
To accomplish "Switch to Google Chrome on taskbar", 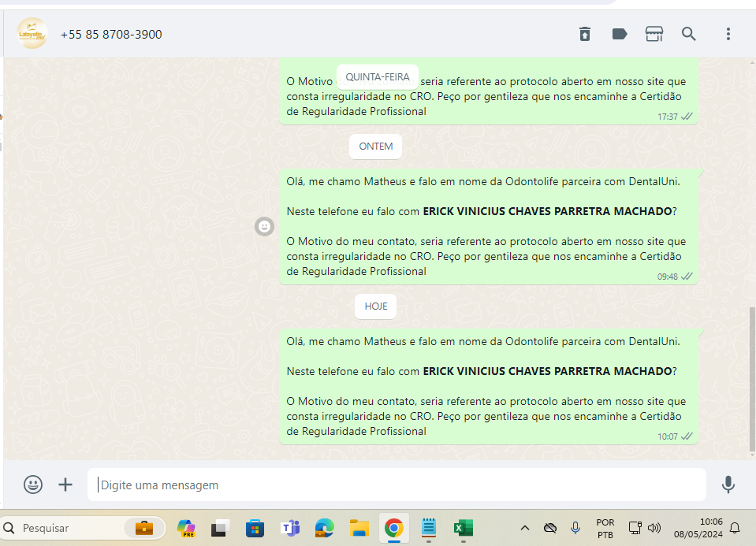I will click(394, 528).
